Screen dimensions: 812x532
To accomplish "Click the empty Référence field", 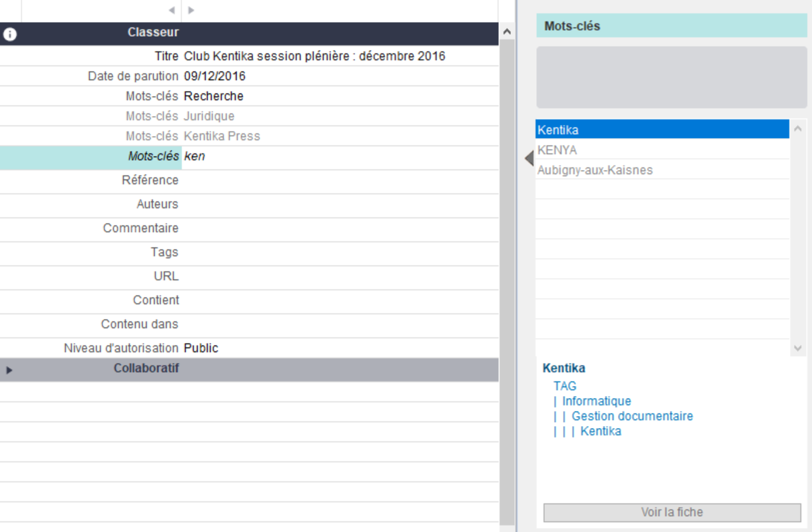I will [x=340, y=181].
